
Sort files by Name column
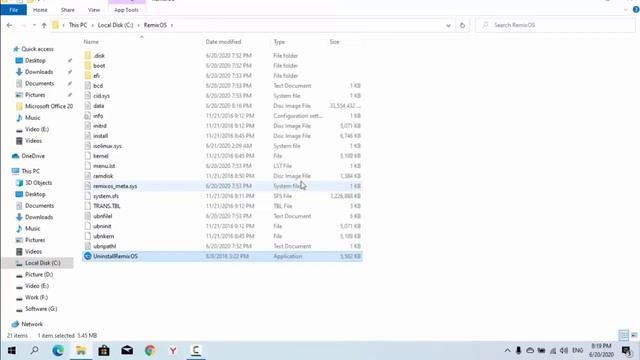tap(91, 42)
